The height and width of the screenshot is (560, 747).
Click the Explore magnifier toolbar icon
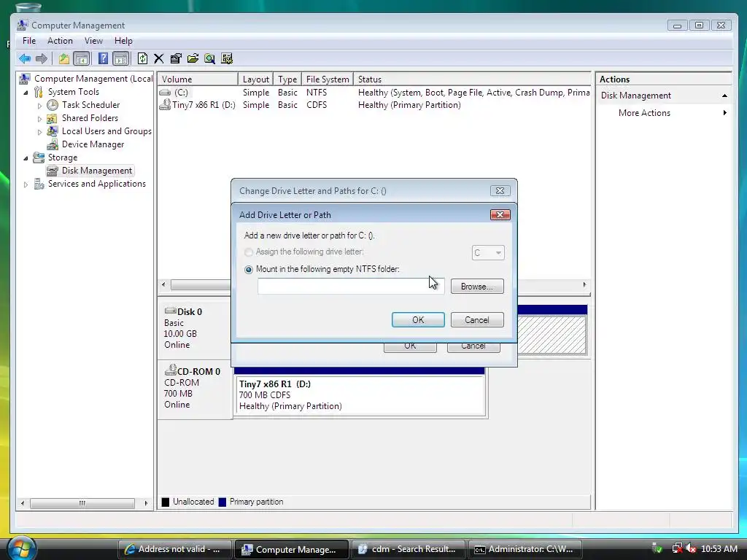coord(209,58)
